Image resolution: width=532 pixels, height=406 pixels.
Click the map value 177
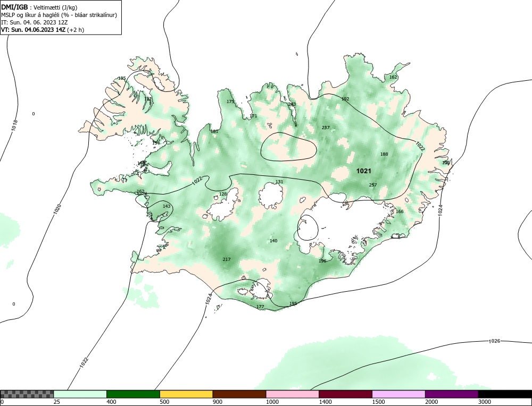260,307
